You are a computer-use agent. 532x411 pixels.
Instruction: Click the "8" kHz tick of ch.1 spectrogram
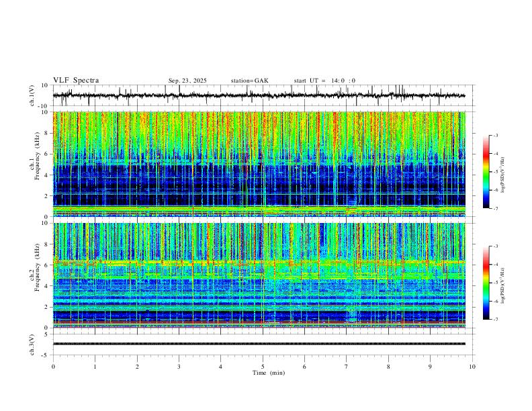[x=47, y=133]
